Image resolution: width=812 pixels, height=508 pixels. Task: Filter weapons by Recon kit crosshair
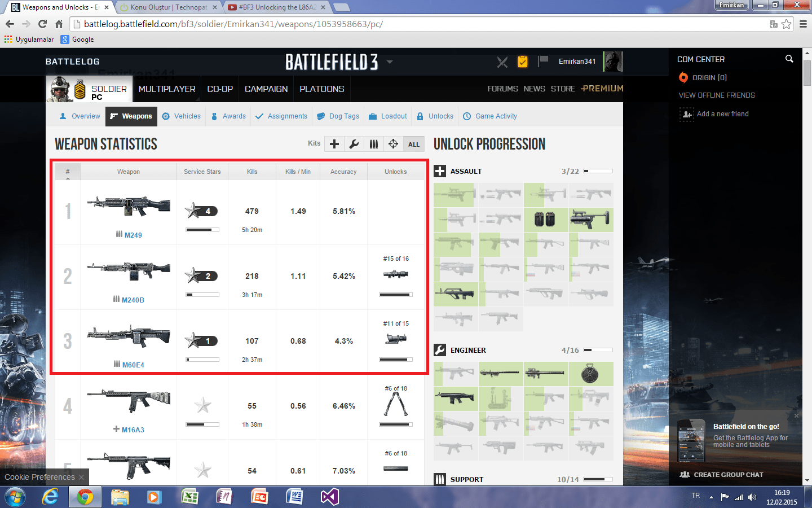[x=394, y=144]
